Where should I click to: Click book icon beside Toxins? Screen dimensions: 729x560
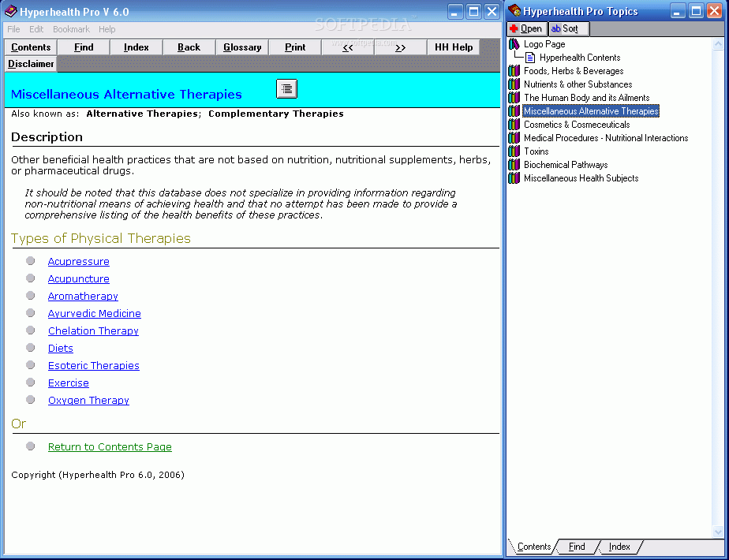(514, 151)
